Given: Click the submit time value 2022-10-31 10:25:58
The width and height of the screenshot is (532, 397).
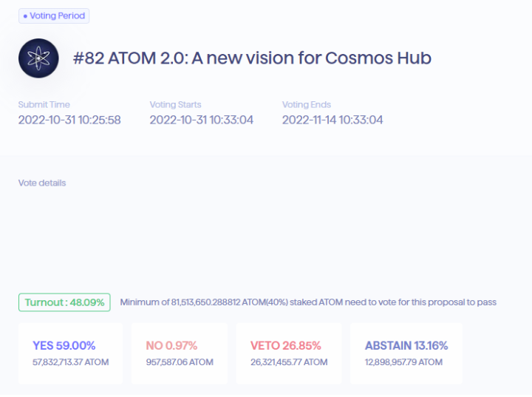Looking at the screenshot, I should (x=69, y=120).
